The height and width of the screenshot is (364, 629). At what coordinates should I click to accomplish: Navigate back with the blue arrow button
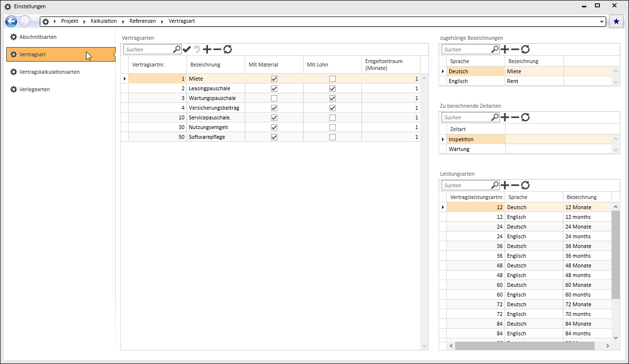11,21
